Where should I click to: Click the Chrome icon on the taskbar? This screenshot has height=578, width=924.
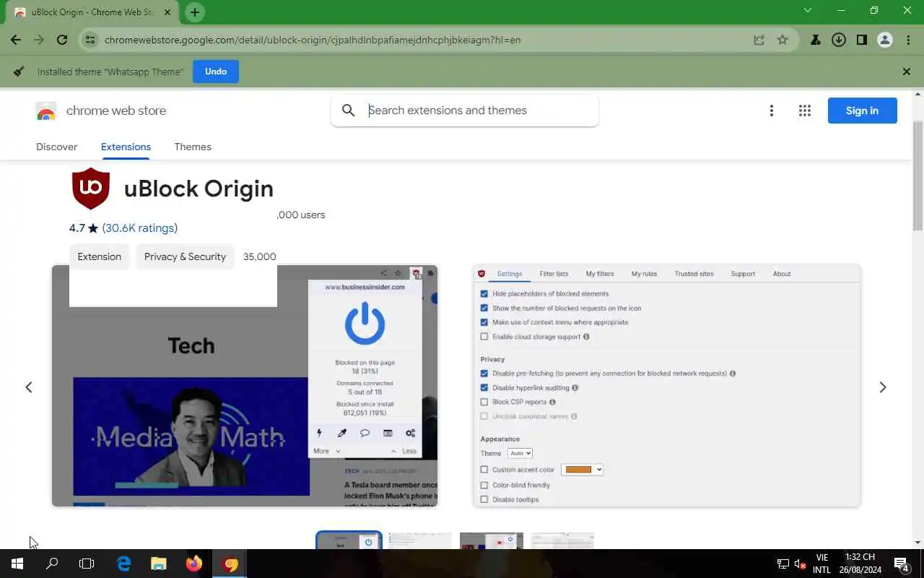pyautogui.click(x=230, y=564)
